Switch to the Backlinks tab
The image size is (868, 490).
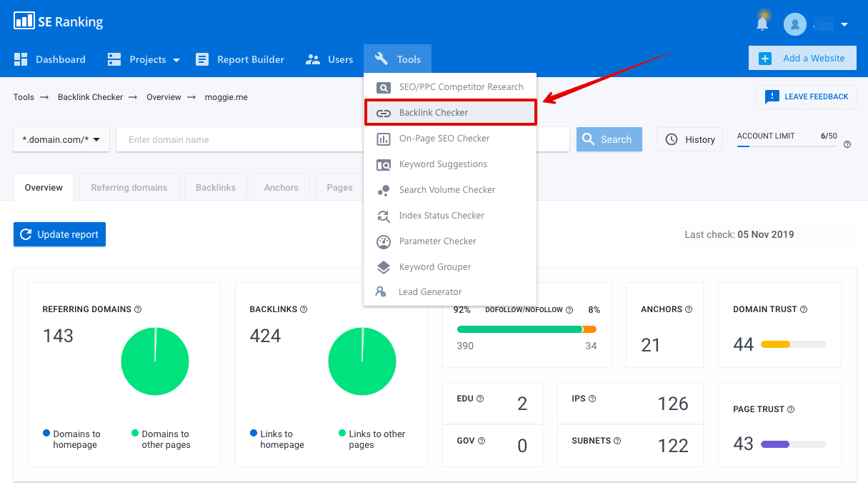216,187
